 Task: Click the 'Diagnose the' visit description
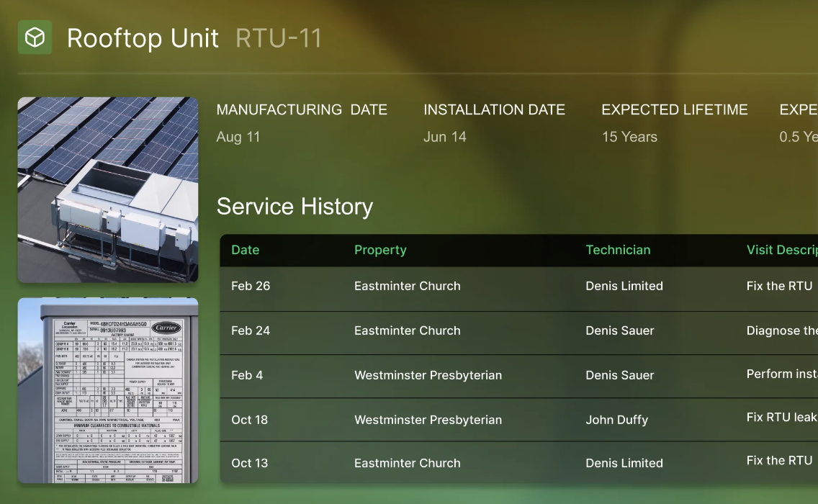click(x=782, y=330)
